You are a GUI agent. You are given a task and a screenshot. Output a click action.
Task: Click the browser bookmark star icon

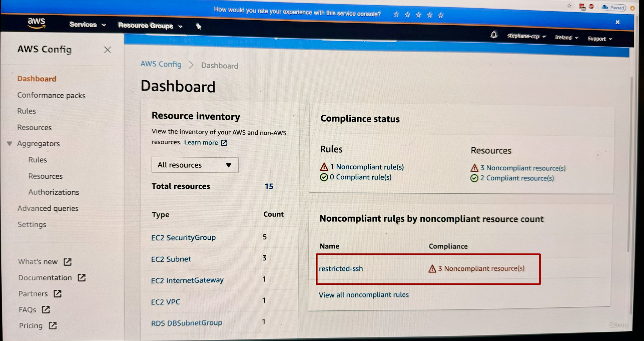point(569,6)
